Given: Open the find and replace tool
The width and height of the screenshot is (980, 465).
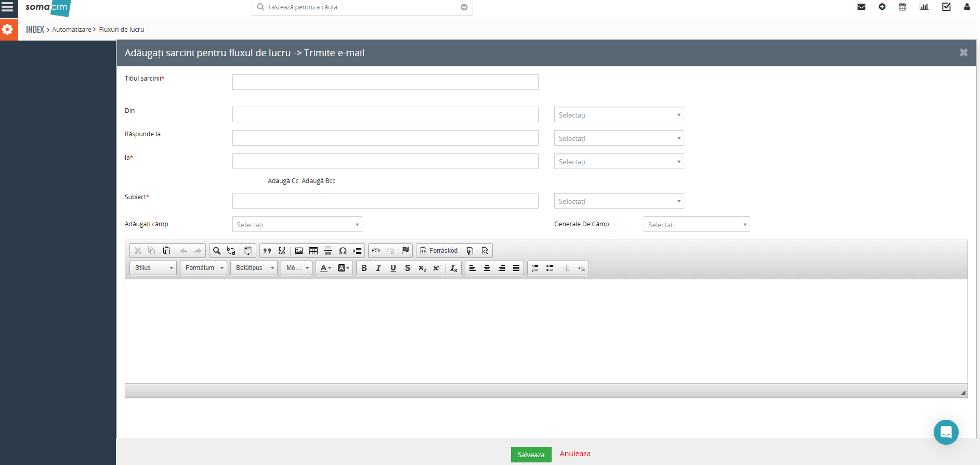Looking at the screenshot, I should 231,251.
